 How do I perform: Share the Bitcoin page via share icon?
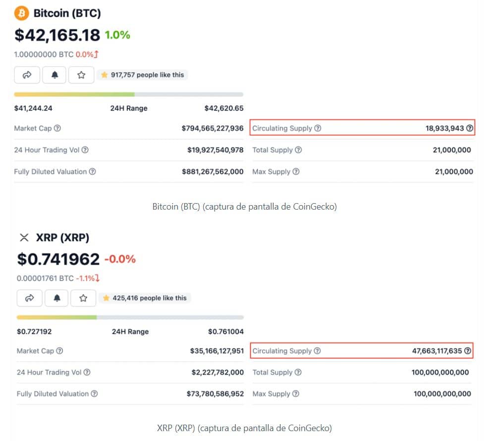[x=27, y=75]
